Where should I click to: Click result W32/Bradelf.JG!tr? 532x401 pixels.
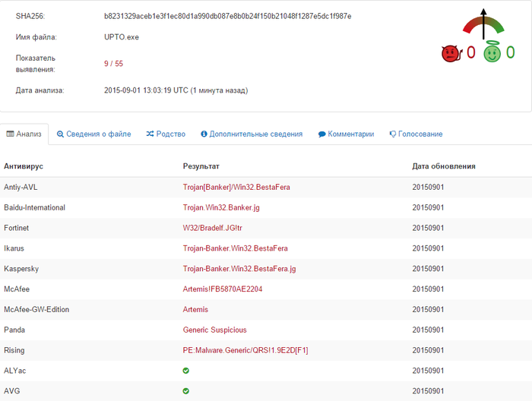(212, 228)
